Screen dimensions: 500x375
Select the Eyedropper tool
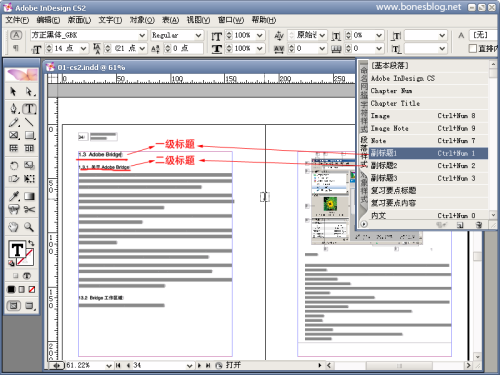[x=14, y=196]
